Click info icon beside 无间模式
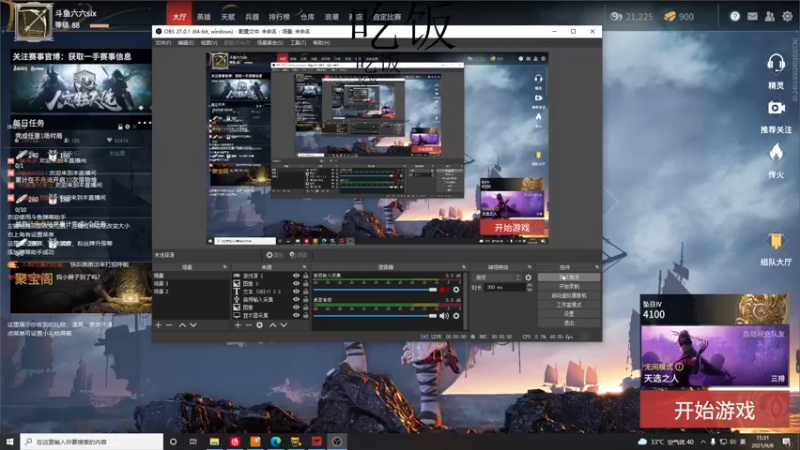 pyautogui.click(x=679, y=367)
